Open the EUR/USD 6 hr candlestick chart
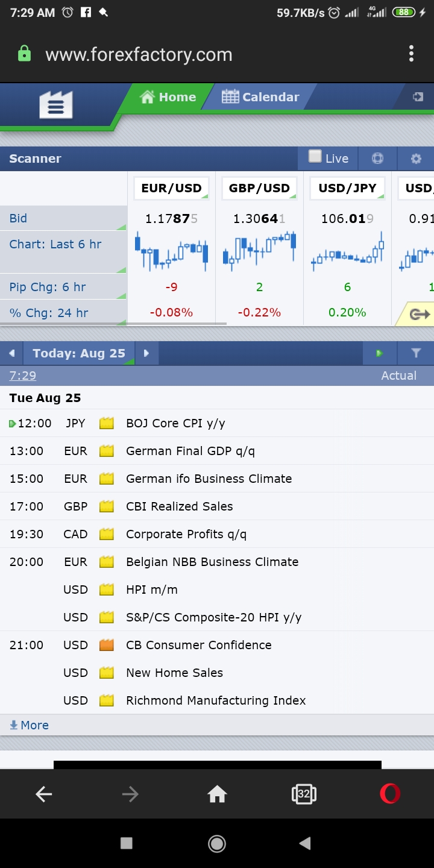 [171, 250]
